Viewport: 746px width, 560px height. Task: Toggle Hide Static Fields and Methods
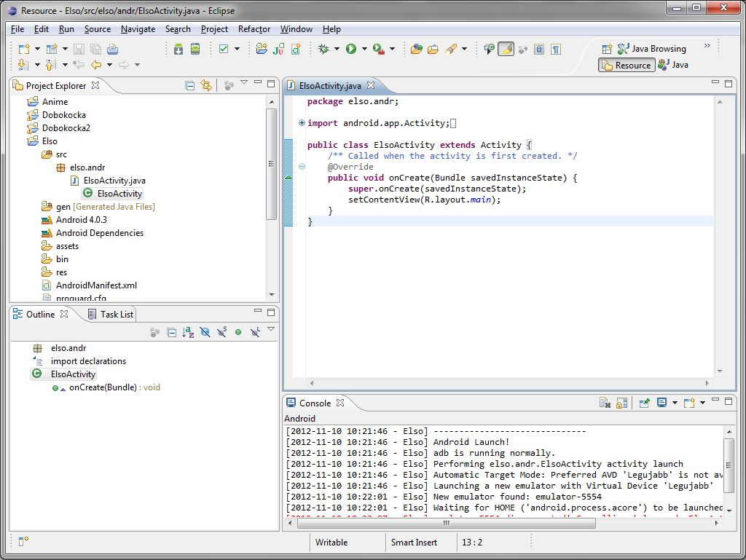point(221,332)
